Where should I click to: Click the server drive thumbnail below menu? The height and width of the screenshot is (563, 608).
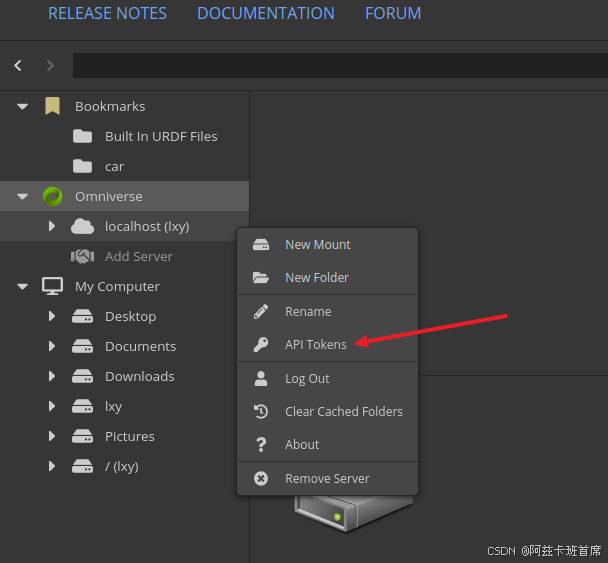353,514
